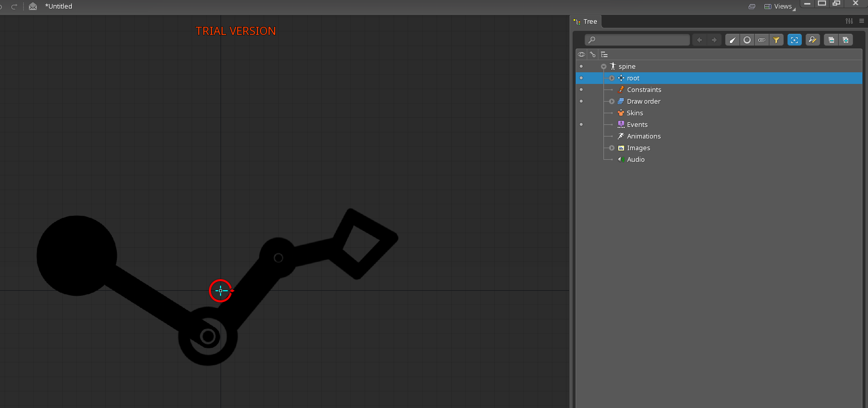This screenshot has height=408, width=868.
Task: Expand all tree nodes button
Action: (x=846, y=40)
